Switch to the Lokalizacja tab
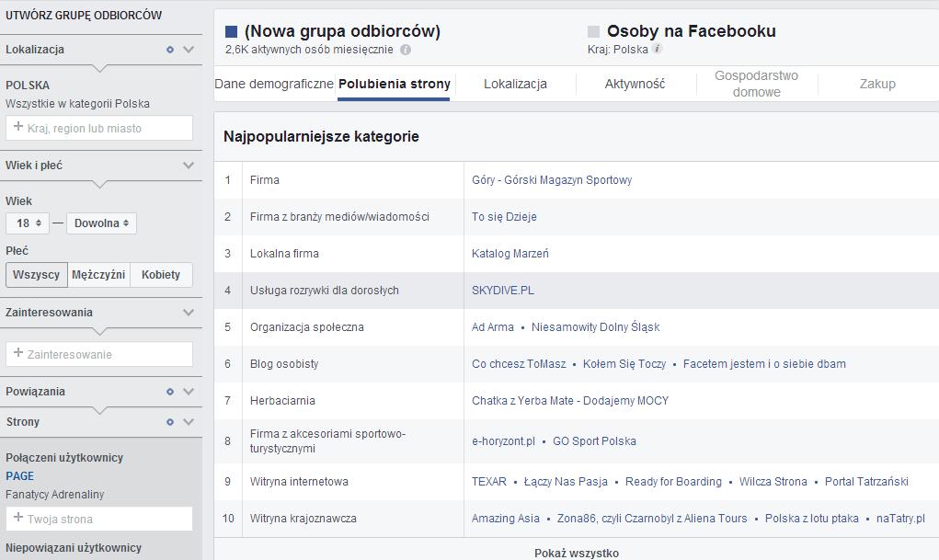 click(x=516, y=84)
